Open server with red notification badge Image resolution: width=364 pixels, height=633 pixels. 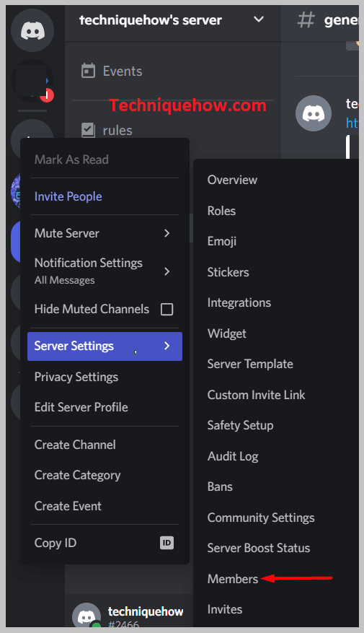pos(32,81)
